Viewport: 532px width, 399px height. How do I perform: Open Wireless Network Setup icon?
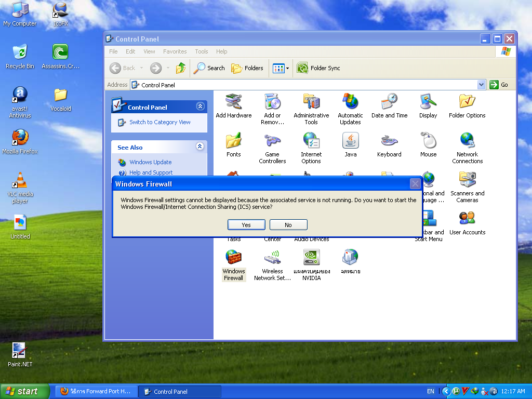272,258
